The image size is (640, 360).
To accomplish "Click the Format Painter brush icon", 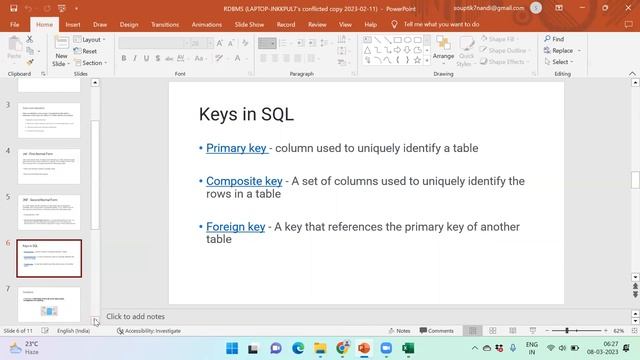I will click(29, 62).
